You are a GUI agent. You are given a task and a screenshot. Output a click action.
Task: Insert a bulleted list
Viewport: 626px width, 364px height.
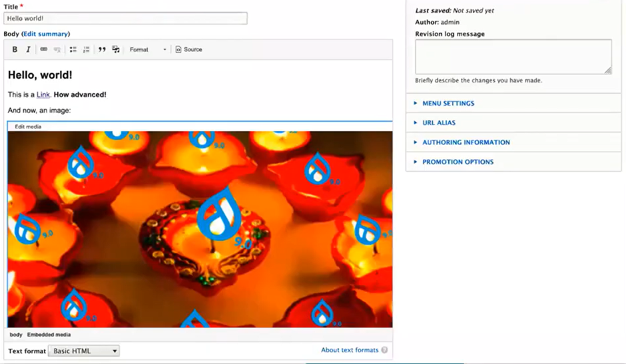(x=73, y=49)
